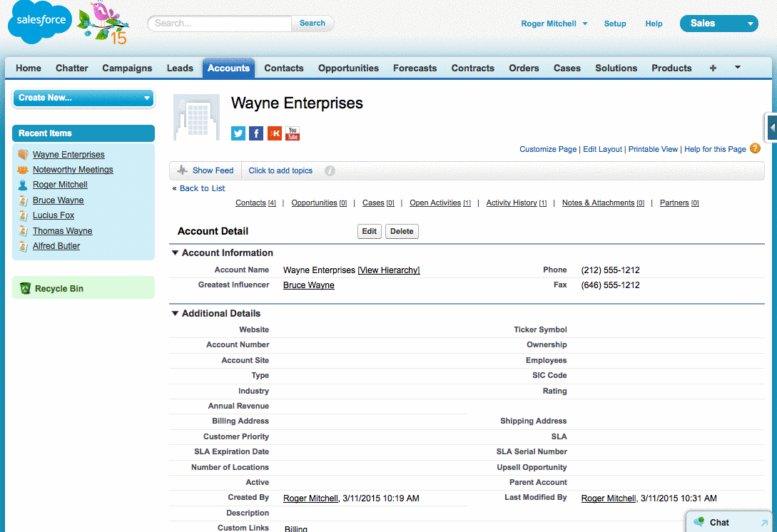Image resolution: width=777 pixels, height=532 pixels.
Task: Select the Contacts tab
Action: click(284, 68)
